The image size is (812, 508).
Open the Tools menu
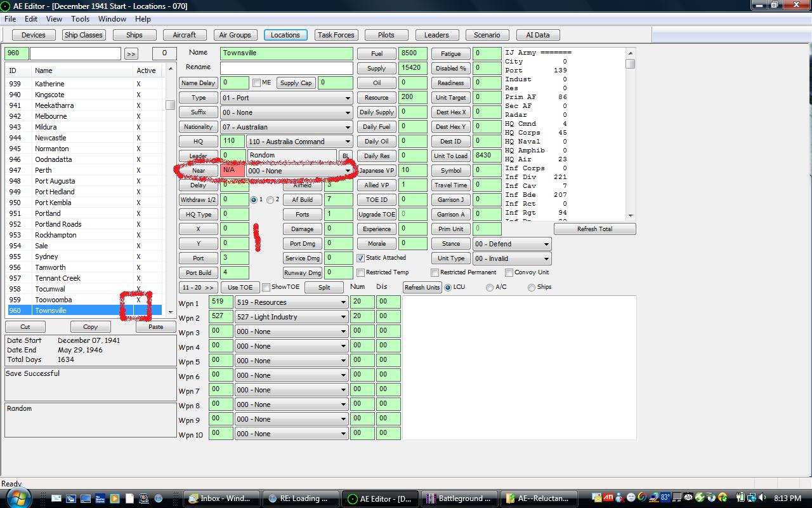(80, 19)
